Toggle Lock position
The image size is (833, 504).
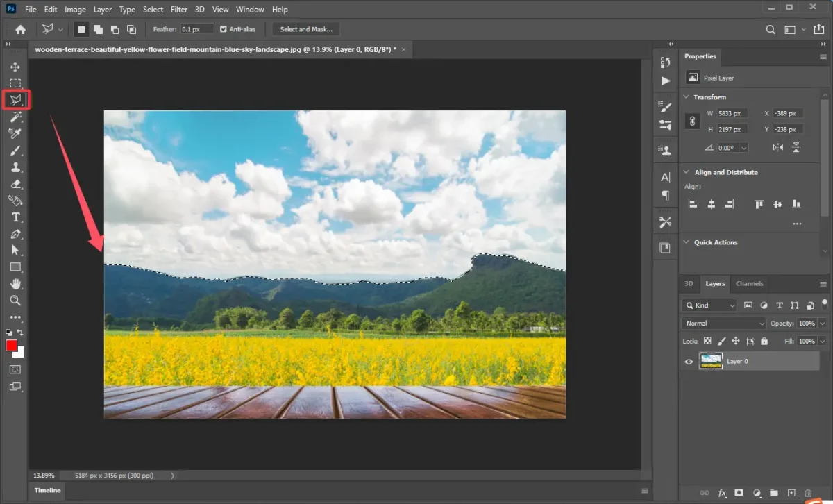(x=736, y=342)
